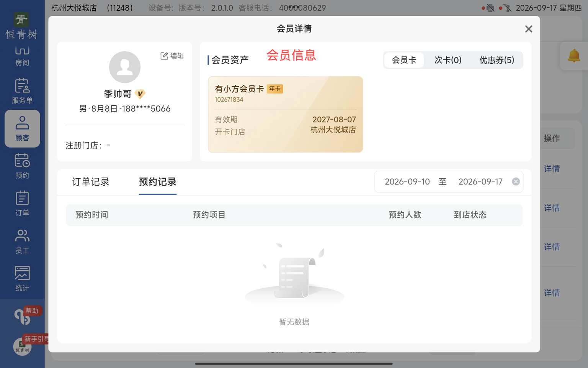Open the 预约 reservation section in the sidebar

pos(22,166)
